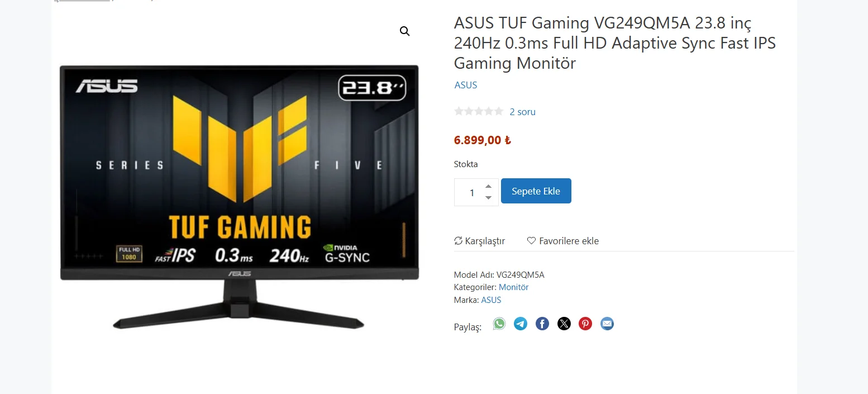Click the magnifier zoom icon on product image

405,31
